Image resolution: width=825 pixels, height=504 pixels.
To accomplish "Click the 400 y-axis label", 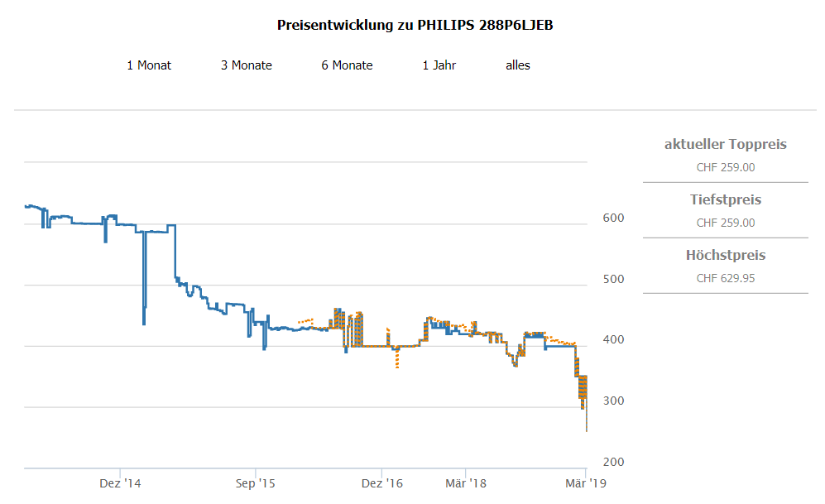I will point(612,340).
